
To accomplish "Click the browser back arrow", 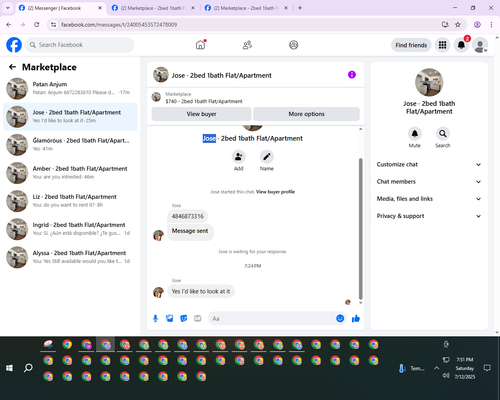I will [x=9, y=25].
